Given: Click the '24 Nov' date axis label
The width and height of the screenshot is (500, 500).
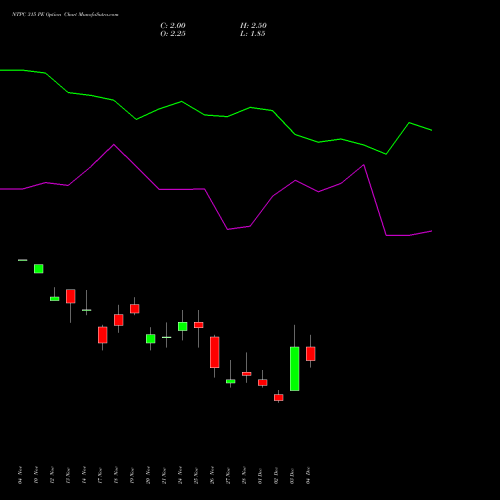Looking at the screenshot, I should tap(180, 475).
